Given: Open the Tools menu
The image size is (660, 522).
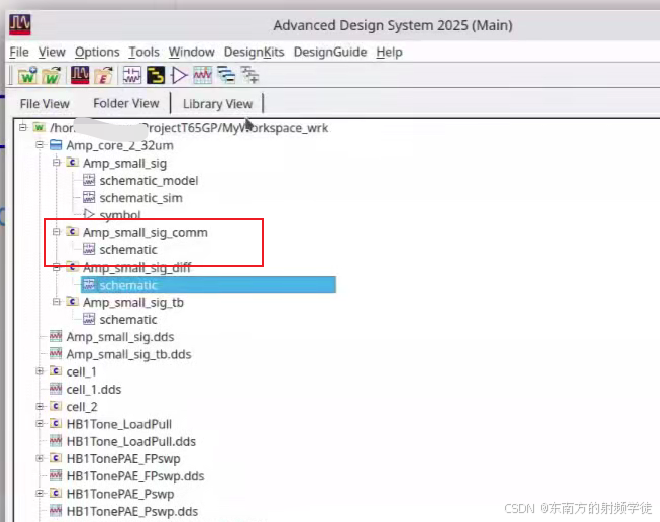Looking at the screenshot, I should pyautogui.click(x=144, y=52).
